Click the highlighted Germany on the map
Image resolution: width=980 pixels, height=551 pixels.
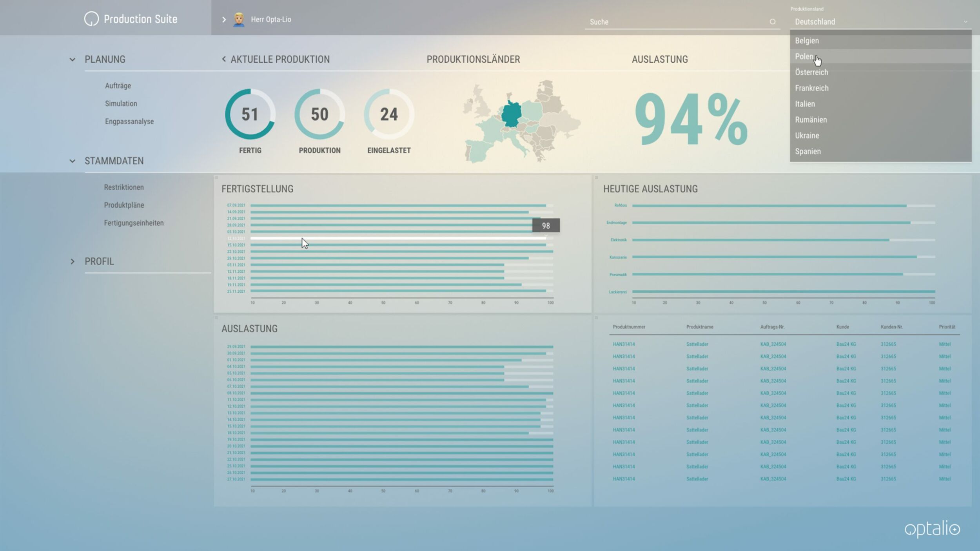511,114
